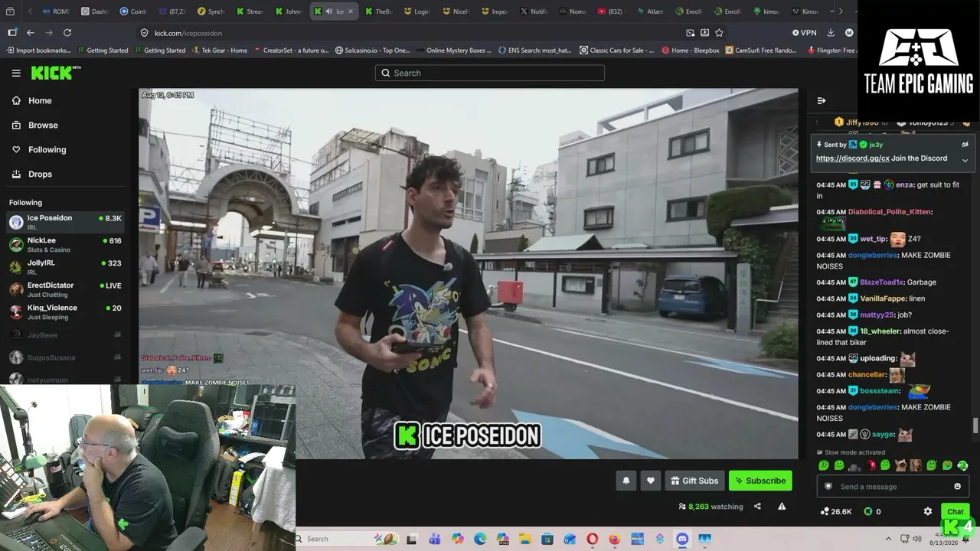
Task: Open Tek Gear - Home bookmark
Action: (219, 51)
